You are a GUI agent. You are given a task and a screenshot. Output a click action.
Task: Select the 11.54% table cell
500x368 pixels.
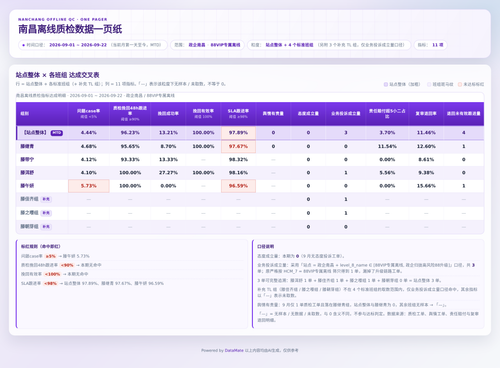(x=387, y=146)
